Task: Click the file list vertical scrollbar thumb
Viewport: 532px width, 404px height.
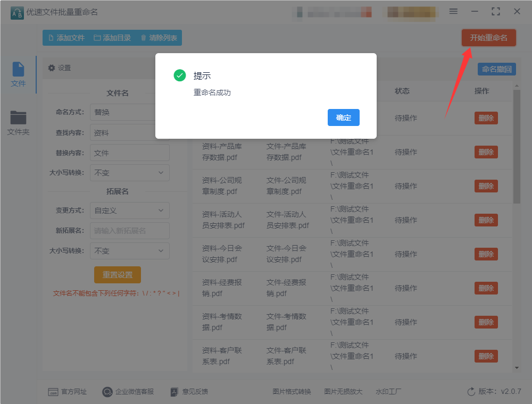Action: [517, 146]
